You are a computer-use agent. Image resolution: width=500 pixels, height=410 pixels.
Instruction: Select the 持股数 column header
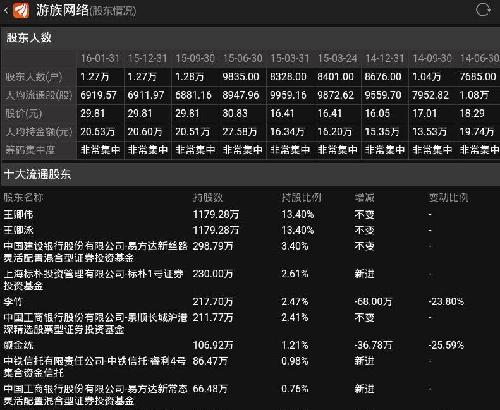[x=208, y=198]
